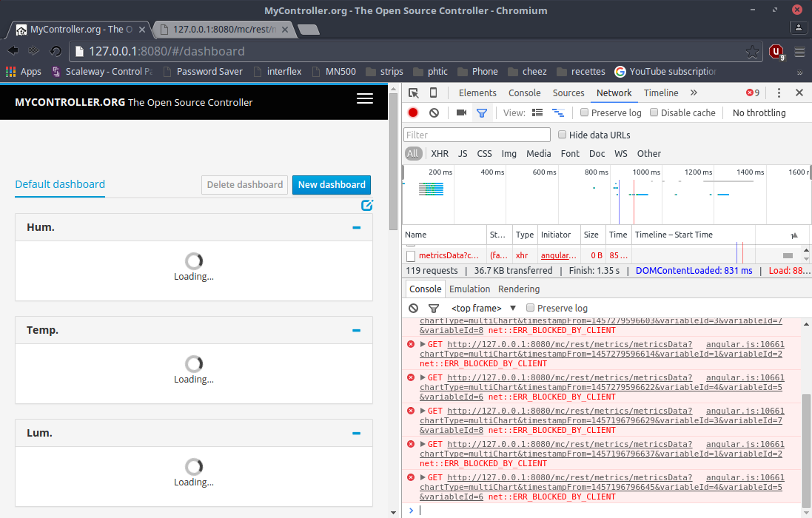
Task: Open the strips bookmark folder
Action: pos(384,72)
